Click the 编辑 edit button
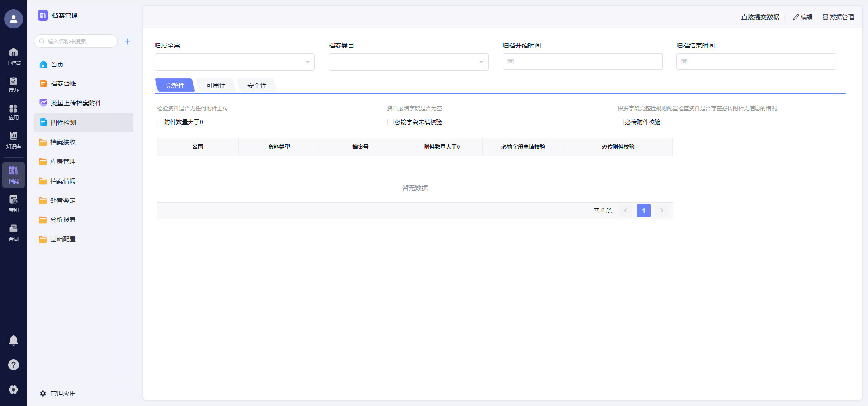The width and height of the screenshot is (868, 406). pyautogui.click(x=803, y=17)
